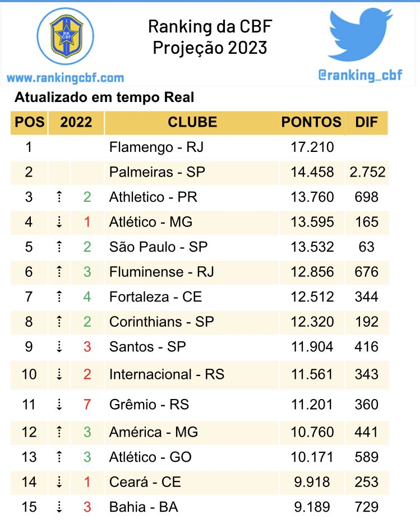Click the down arrow beside Grêmio - RS
The image size is (420, 524).
tap(58, 405)
